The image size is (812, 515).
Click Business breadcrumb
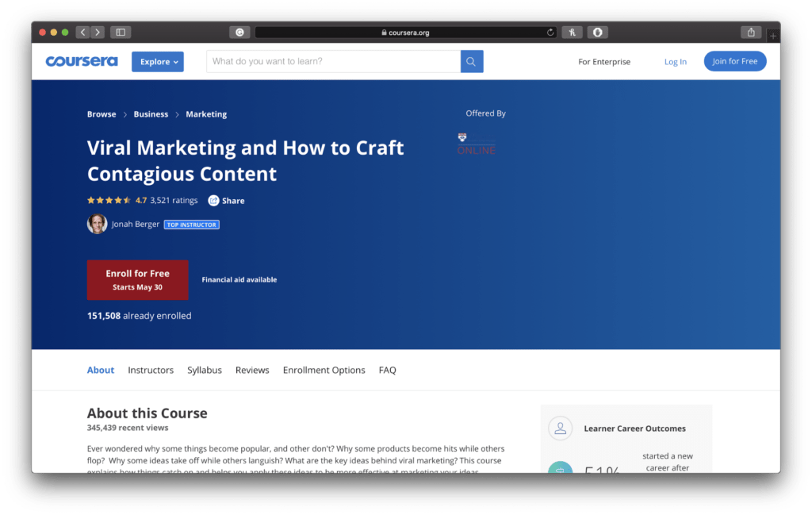pyautogui.click(x=151, y=114)
